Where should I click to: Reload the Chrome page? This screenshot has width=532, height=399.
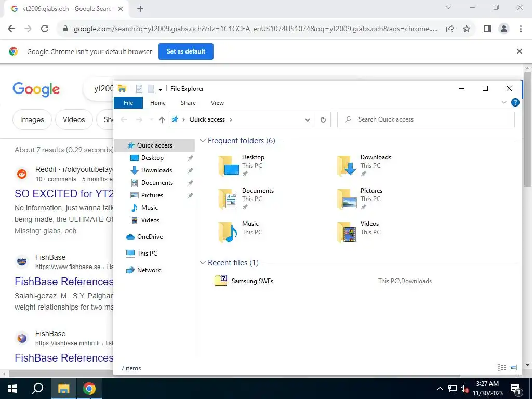click(x=45, y=29)
